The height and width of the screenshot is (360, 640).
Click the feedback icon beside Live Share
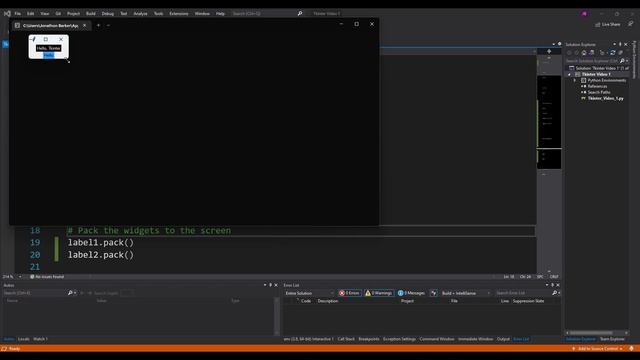[631, 24]
